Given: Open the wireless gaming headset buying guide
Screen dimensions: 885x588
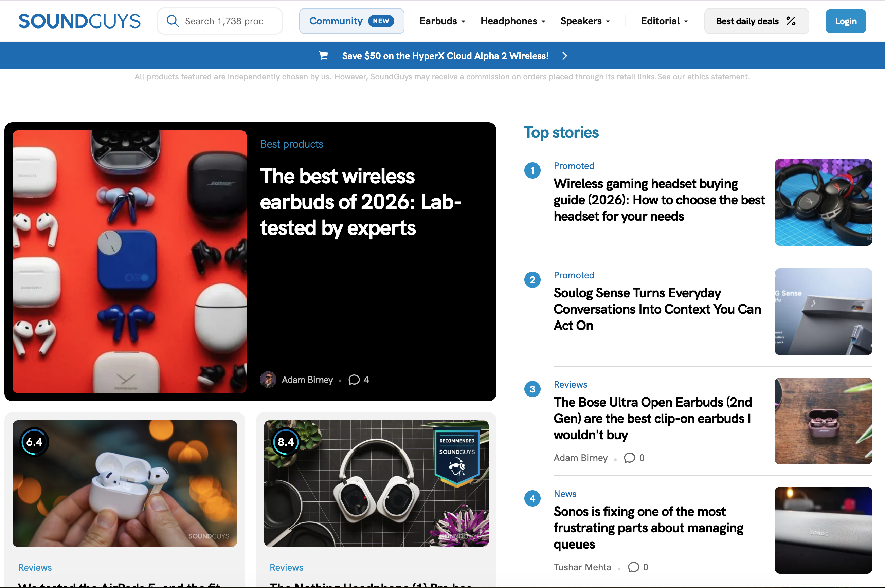Looking at the screenshot, I should [659, 200].
